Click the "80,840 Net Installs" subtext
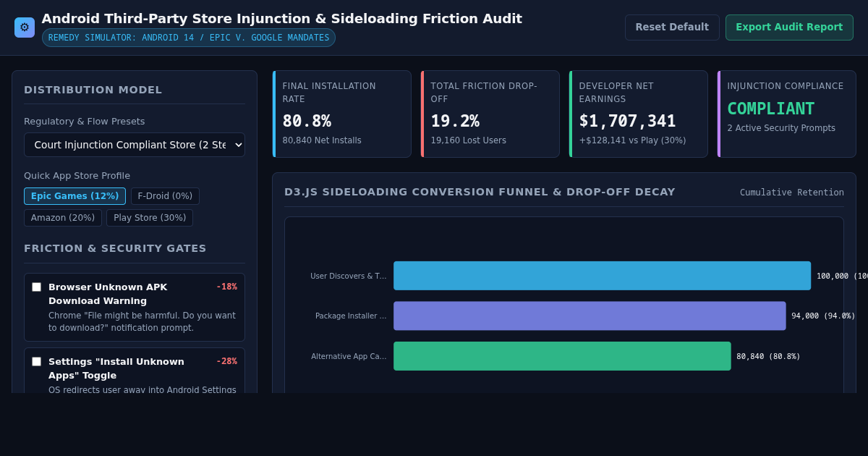 322,140
